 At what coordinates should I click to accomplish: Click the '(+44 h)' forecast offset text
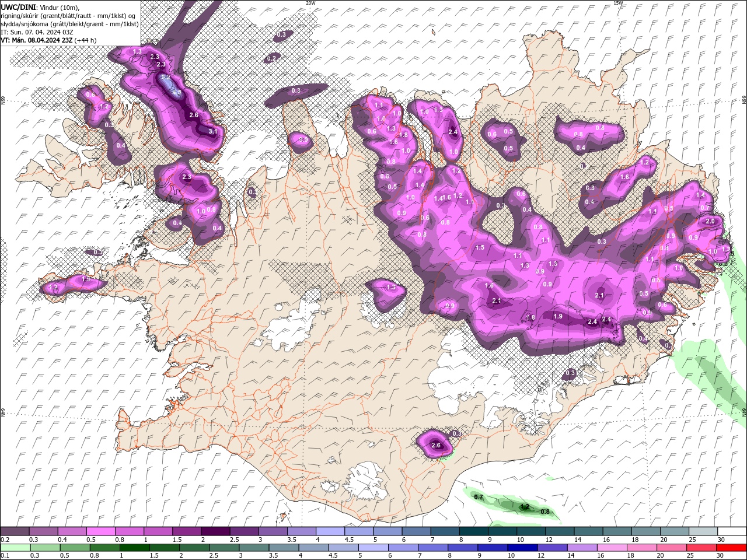click(85, 40)
